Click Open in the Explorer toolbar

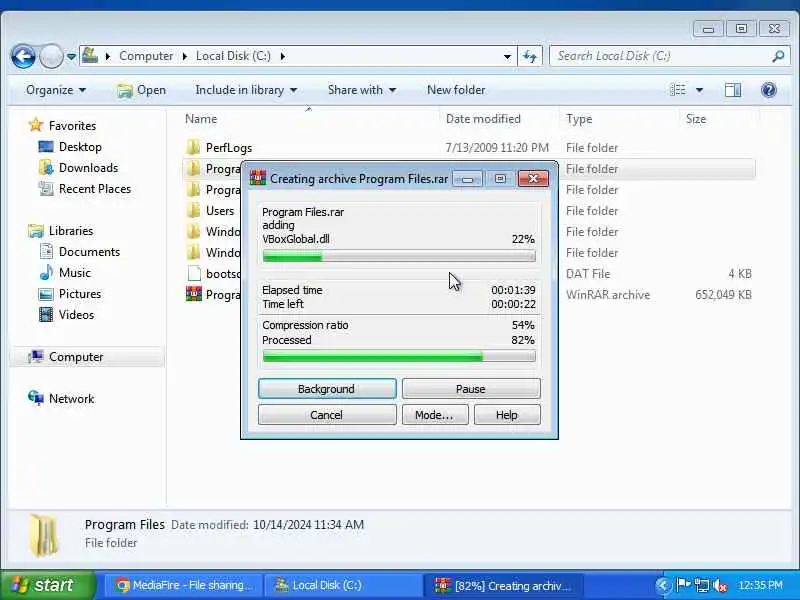[141, 90]
